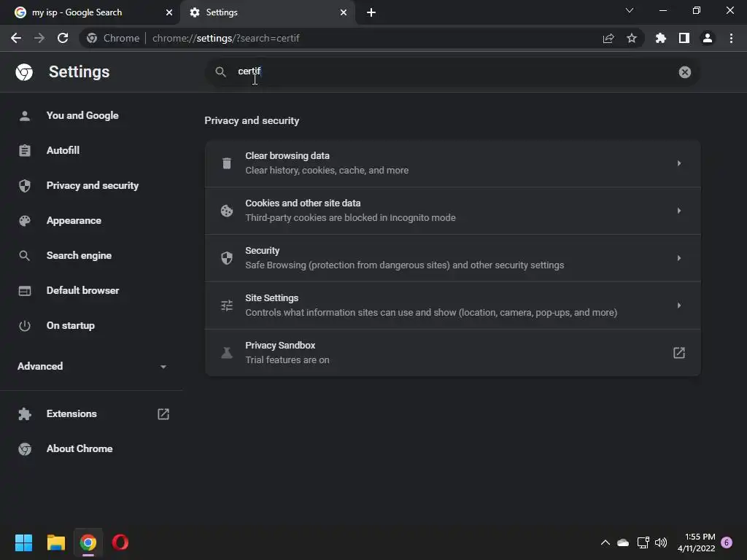
Task: Clear the settings search with X icon
Action: click(684, 72)
